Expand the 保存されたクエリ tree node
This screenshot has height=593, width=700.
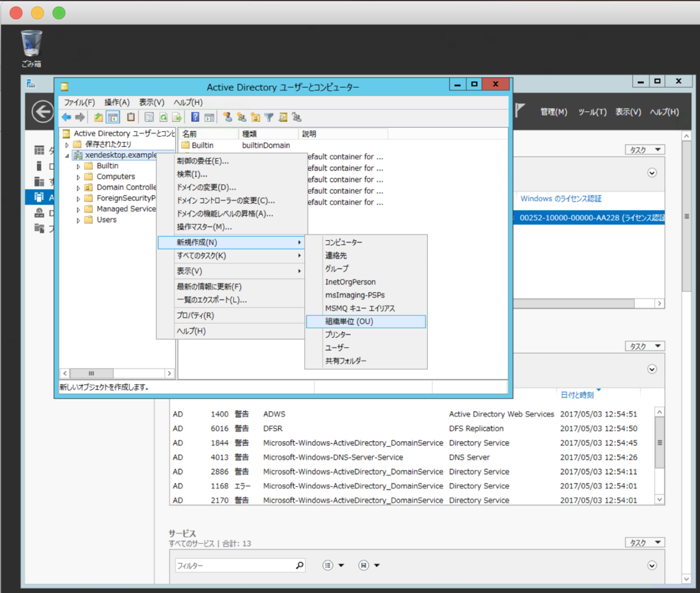(67, 145)
